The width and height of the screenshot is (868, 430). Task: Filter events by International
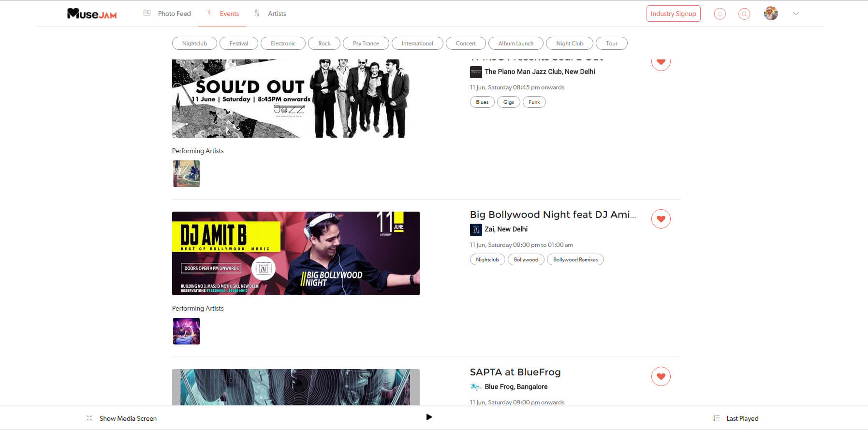pyautogui.click(x=417, y=43)
